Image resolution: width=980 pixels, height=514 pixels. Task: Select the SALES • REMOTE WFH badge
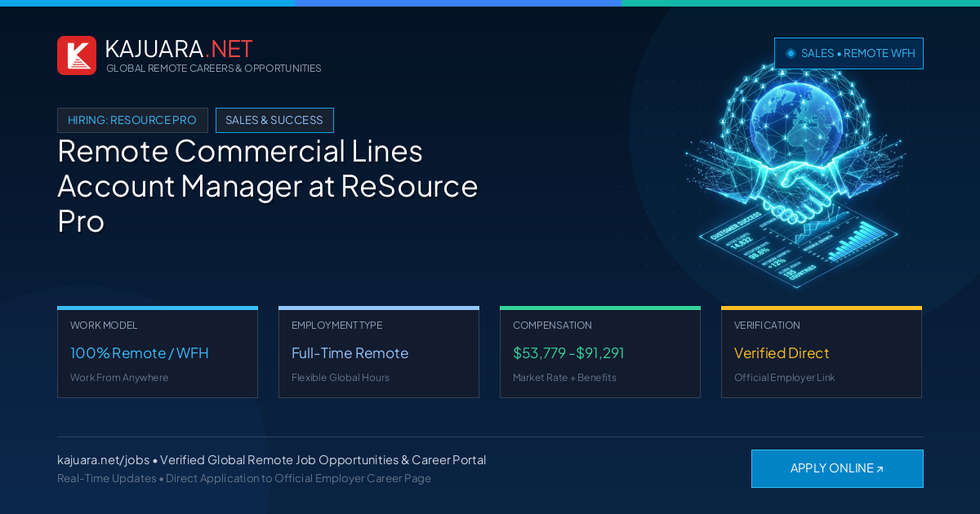pos(849,53)
